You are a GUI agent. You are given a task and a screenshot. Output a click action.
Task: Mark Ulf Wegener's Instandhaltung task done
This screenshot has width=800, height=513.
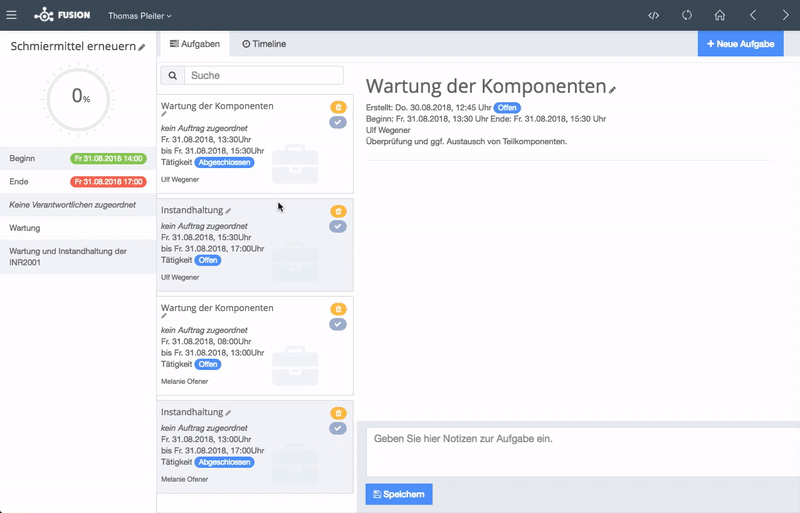tap(338, 227)
